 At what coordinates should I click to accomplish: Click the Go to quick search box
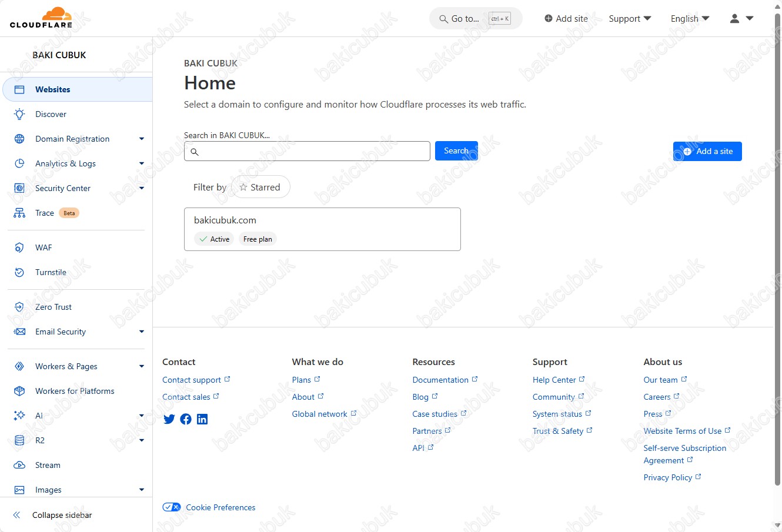(476, 19)
